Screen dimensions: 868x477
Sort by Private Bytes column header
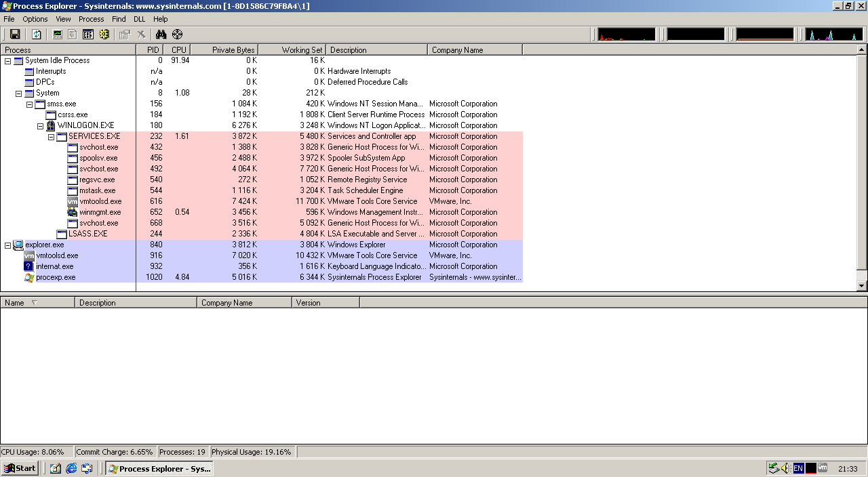[x=224, y=49]
